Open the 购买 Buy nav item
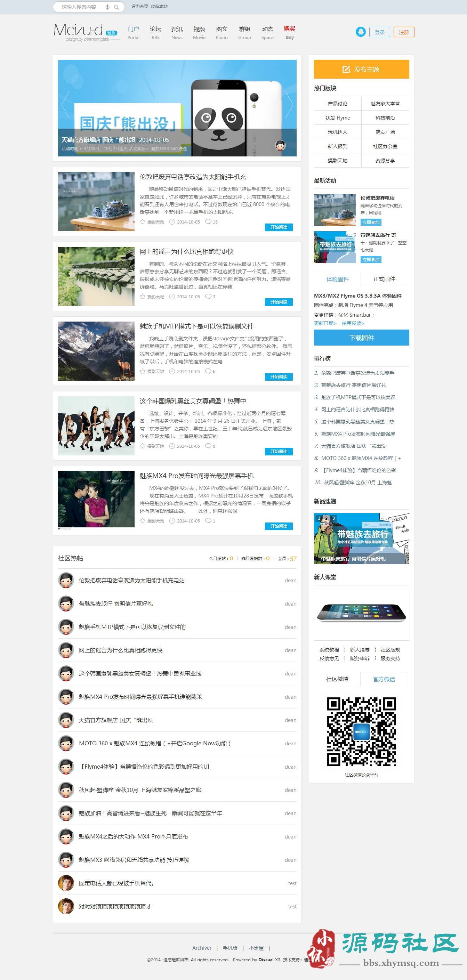This screenshot has height=980, width=467. (x=290, y=32)
